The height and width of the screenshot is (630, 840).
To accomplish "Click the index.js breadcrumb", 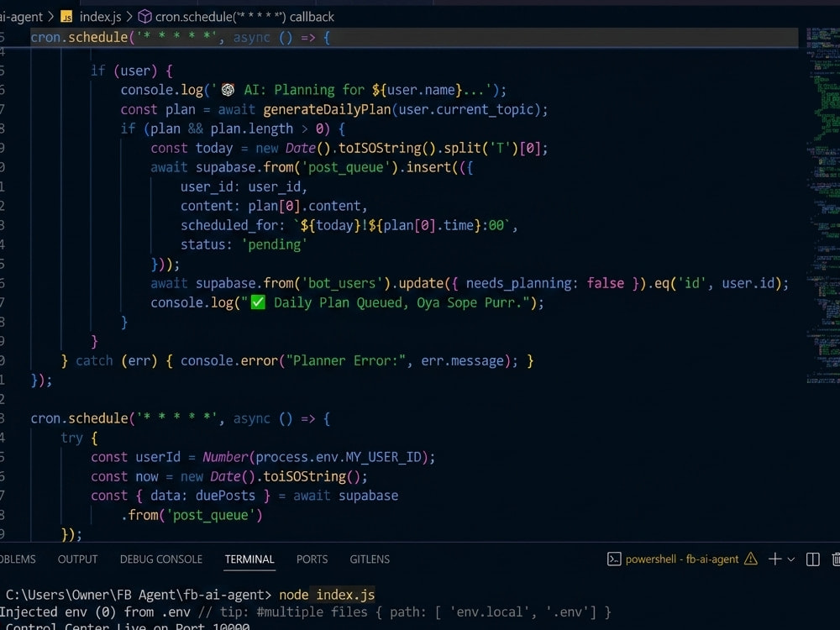I will point(100,17).
